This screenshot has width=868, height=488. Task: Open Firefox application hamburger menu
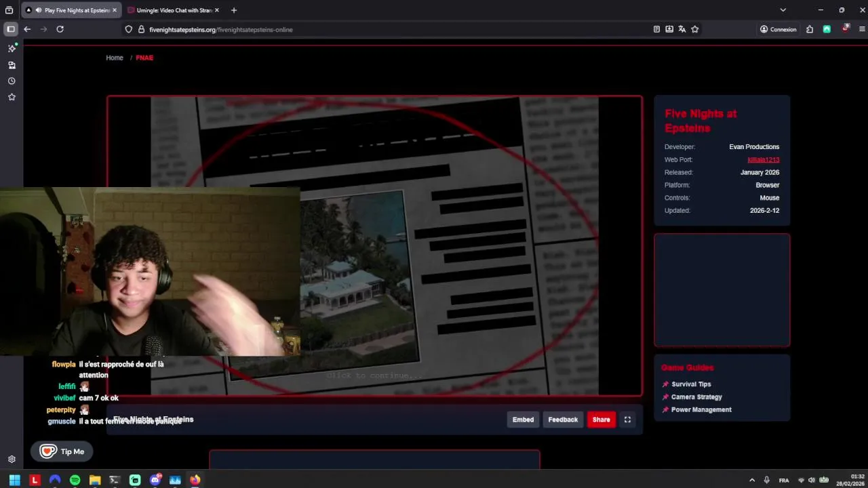tap(862, 29)
